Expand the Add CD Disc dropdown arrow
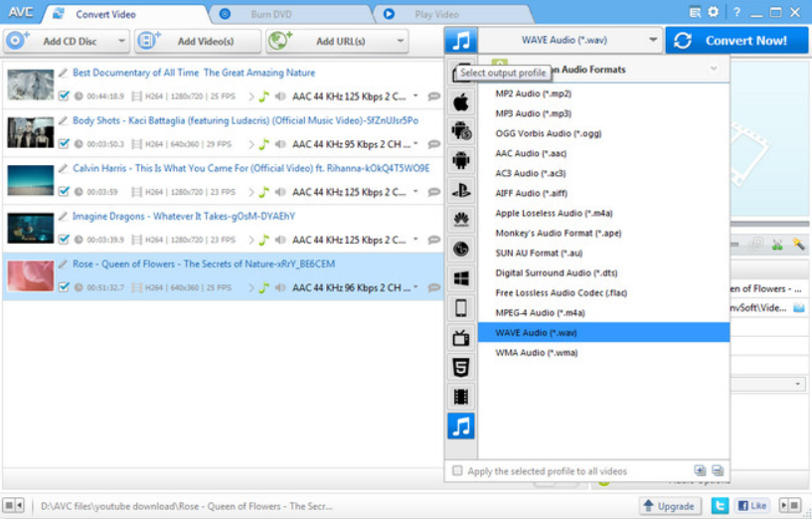 pos(121,41)
